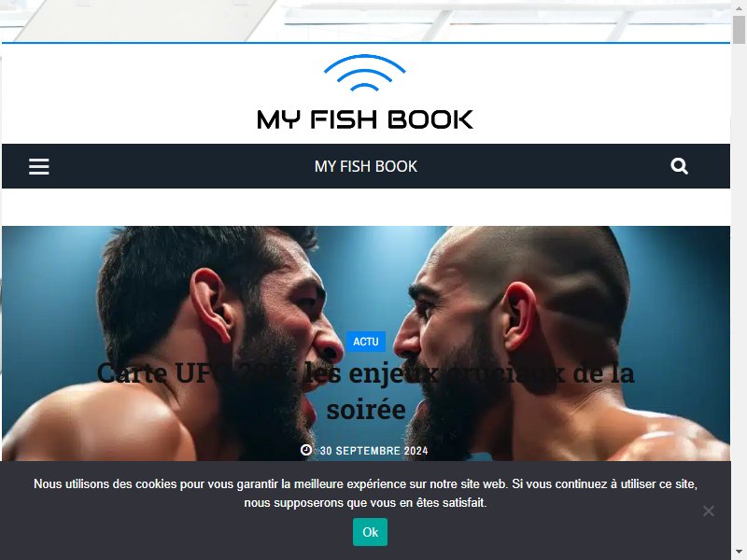
Task: Open the ACTU category badge
Action: [x=366, y=342]
